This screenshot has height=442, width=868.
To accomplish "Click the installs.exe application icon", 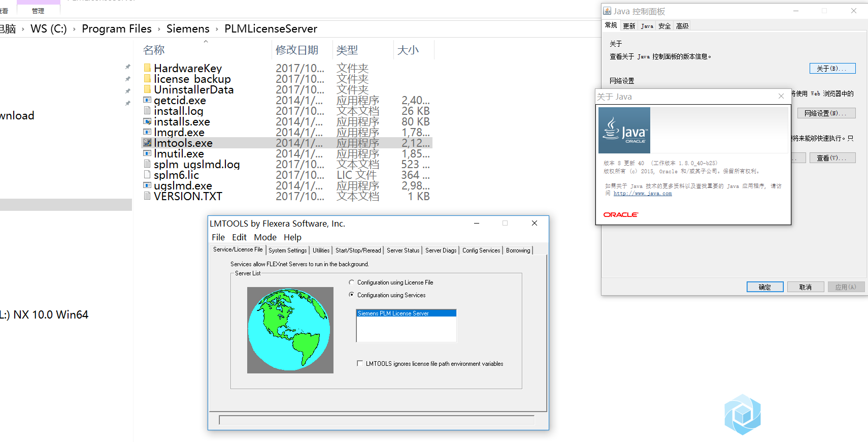I will (147, 121).
